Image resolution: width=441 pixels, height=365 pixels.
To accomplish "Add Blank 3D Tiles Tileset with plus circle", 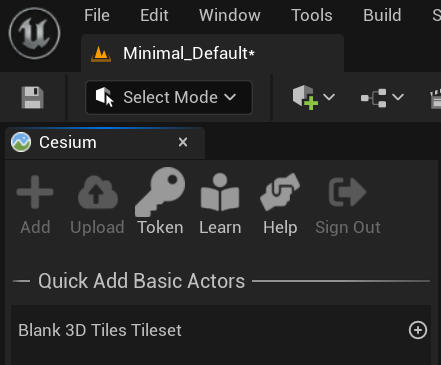I will pos(418,330).
